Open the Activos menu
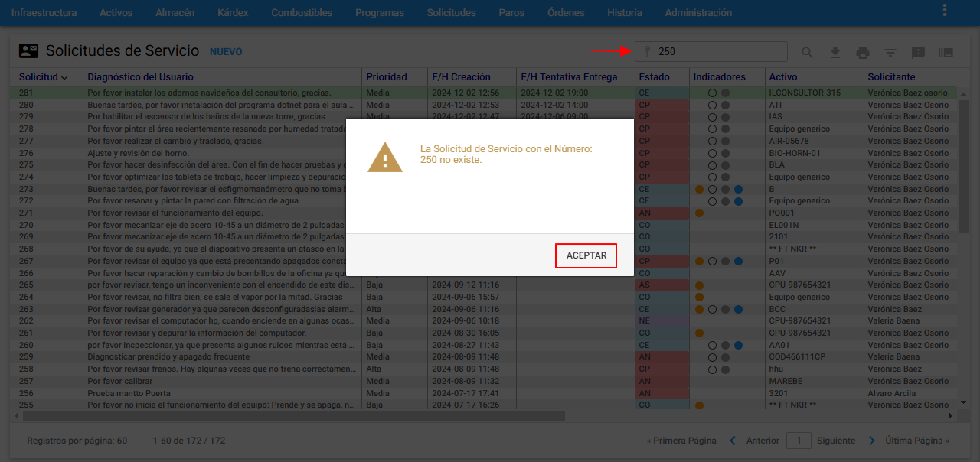This screenshot has height=462, width=980. click(116, 12)
